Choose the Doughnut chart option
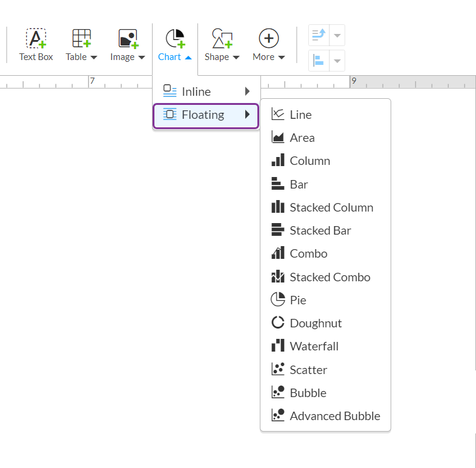 pos(315,323)
